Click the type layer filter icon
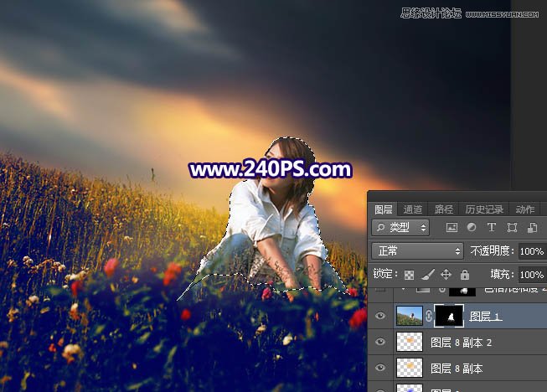Image resolution: width=547 pixels, height=392 pixels. 491,227
